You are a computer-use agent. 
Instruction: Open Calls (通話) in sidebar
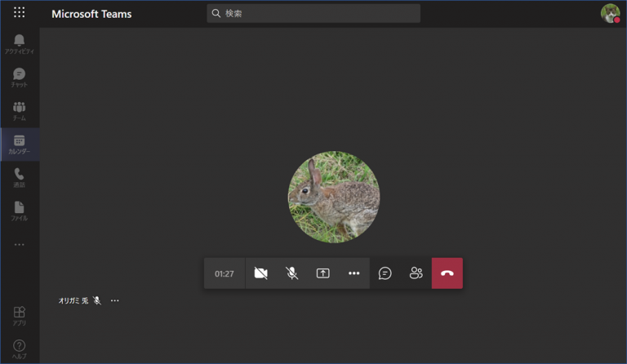click(x=20, y=178)
